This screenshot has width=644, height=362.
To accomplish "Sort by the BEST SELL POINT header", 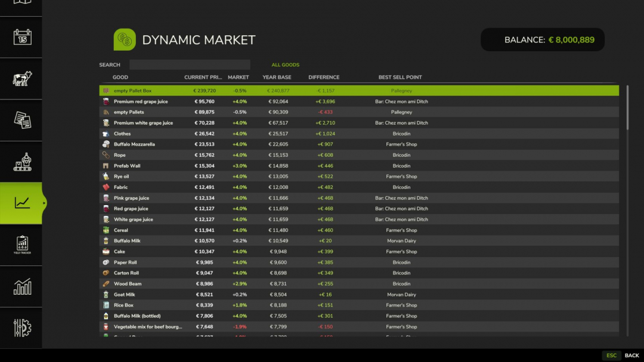I will [x=400, y=78].
